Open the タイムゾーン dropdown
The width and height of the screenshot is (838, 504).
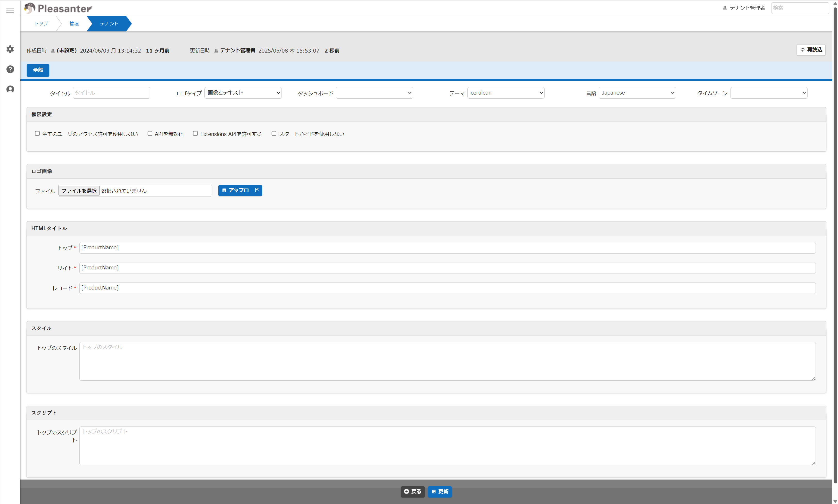tap(769, 93)
